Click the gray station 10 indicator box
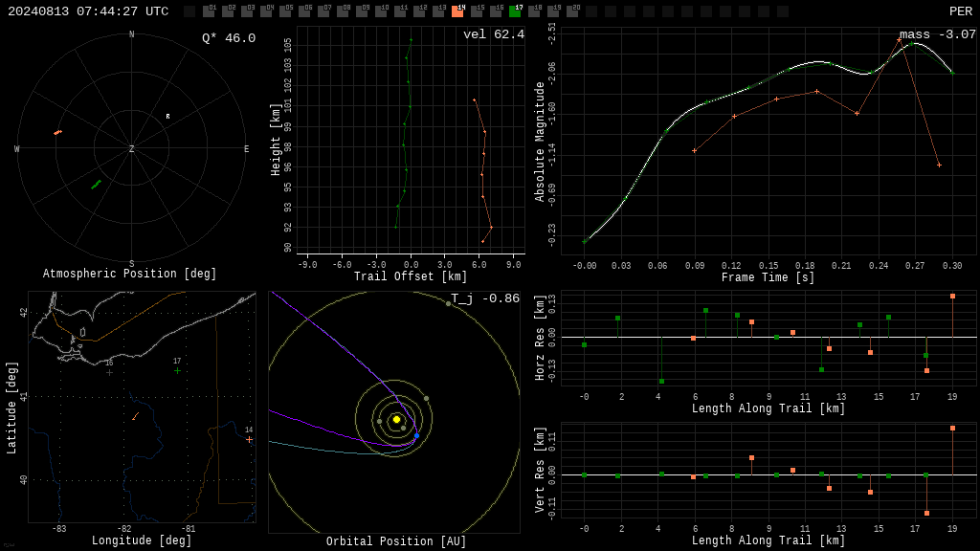 [381, 11]
